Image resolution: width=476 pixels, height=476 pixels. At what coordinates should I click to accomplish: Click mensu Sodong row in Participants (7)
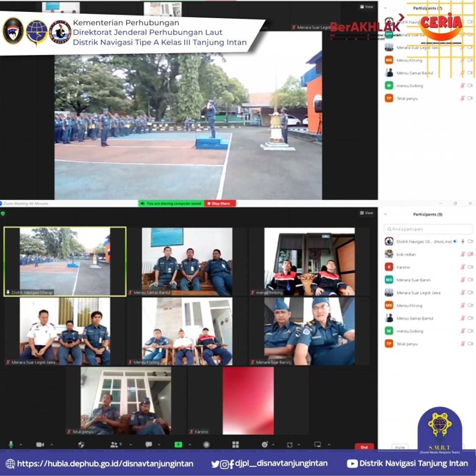[428, 86]
